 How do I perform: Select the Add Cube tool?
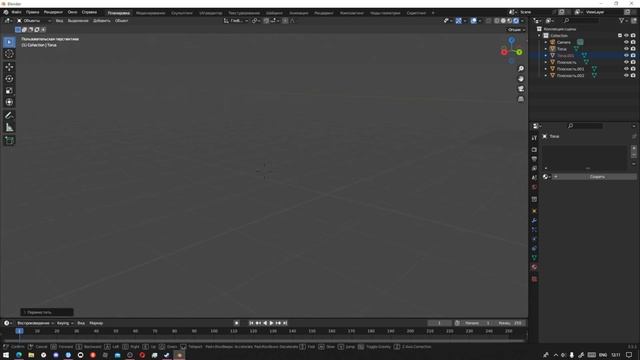(x=9, y=141)
